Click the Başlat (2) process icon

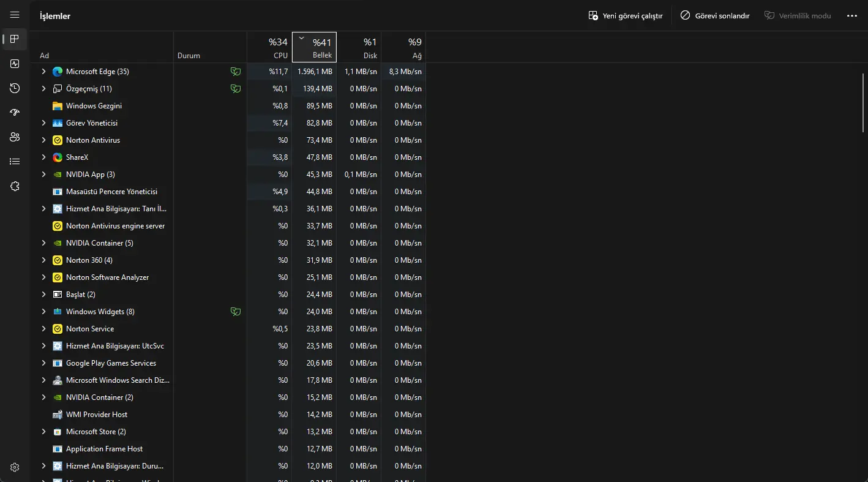58,295
